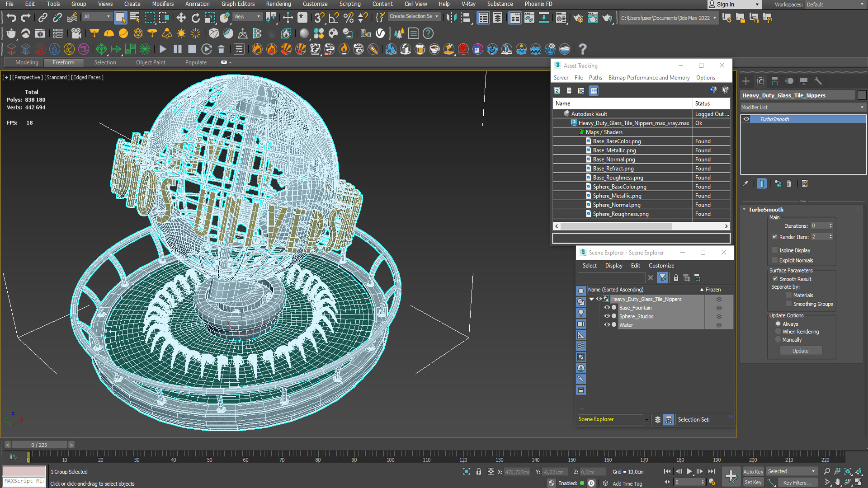Open the Selected key filter dropdown

[792, 471]
